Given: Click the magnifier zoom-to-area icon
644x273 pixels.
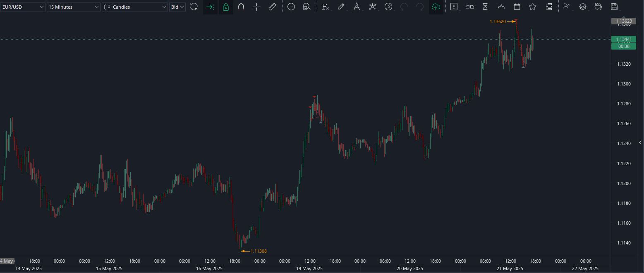Looking at the screenshot, I should [x=306, y=7].
